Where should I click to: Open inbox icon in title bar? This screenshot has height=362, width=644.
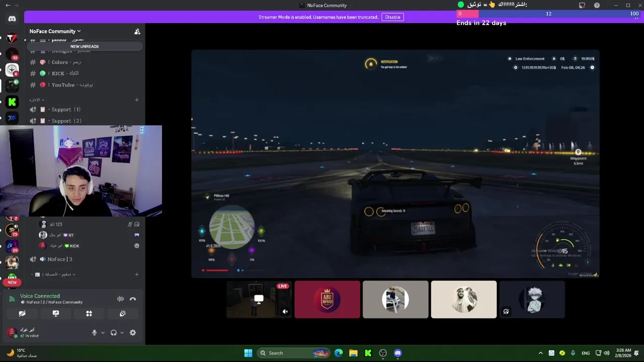(x=582, y=5)
